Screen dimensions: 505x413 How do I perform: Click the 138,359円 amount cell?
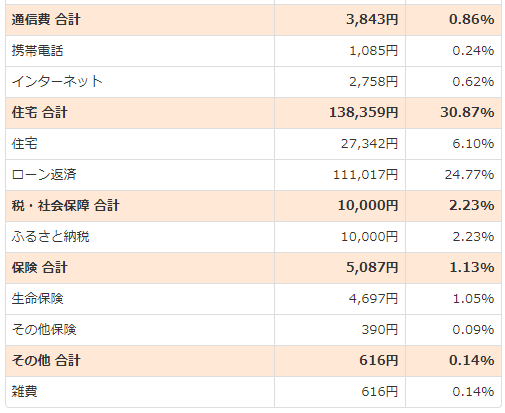(363, 112)
